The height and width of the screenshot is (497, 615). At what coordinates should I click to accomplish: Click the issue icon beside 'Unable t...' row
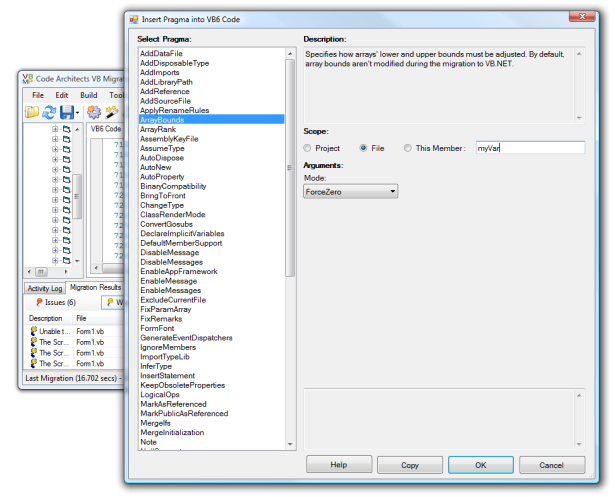click(x=34, y=331)
